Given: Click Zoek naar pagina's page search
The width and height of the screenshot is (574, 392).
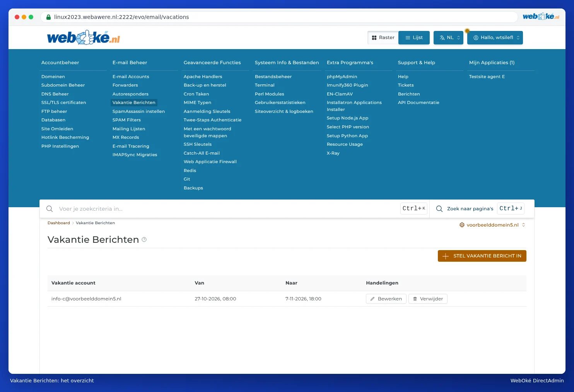Looking at the screenshot, I should (x=470, y=209).
